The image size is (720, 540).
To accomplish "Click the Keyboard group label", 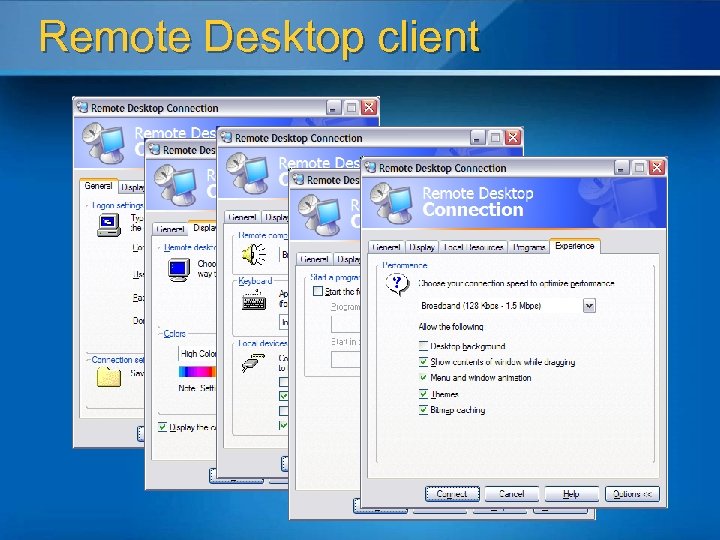I will tap(255, 281).
